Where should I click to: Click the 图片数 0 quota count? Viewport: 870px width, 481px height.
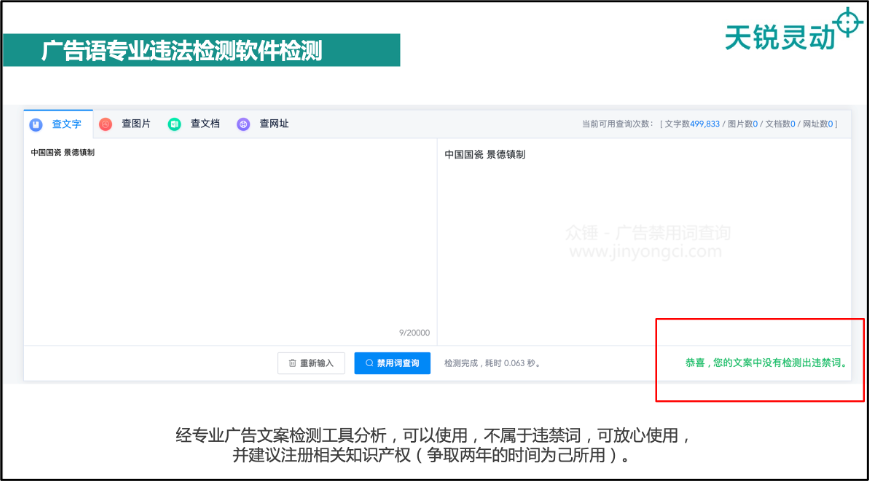[743, 124]
